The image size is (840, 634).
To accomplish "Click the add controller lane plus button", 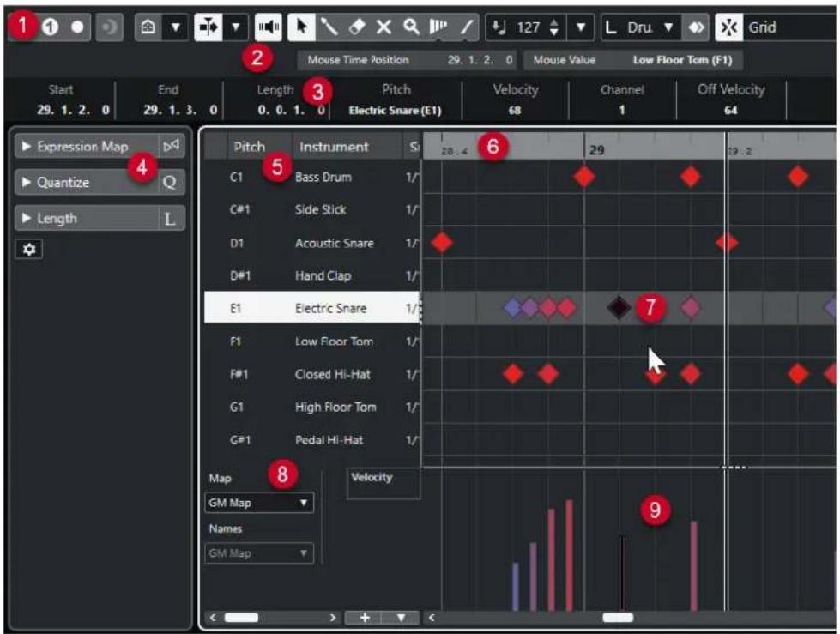I will pyautogui.click(x=365, y=618).
